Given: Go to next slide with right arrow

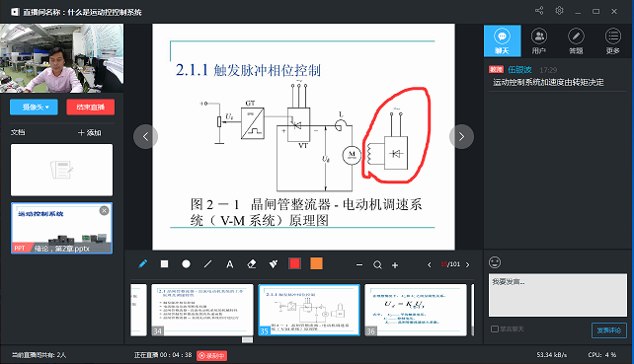Looking at the screenshot, I should click(x=461, y=137).
